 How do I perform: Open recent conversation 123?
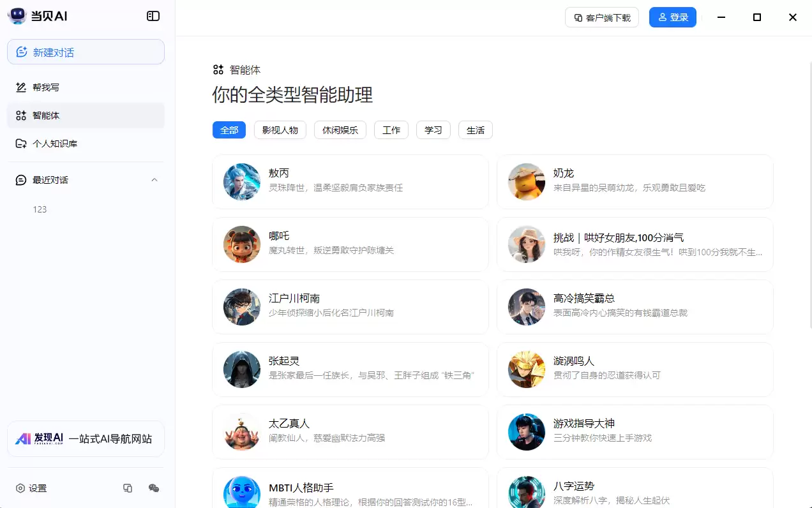(40, 209)
